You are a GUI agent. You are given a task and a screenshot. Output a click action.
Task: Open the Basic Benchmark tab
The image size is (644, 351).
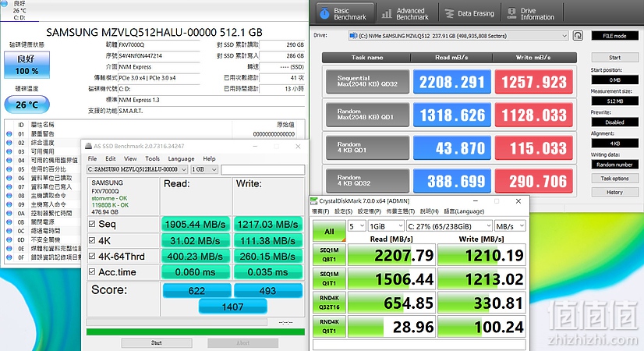[345, 14]
